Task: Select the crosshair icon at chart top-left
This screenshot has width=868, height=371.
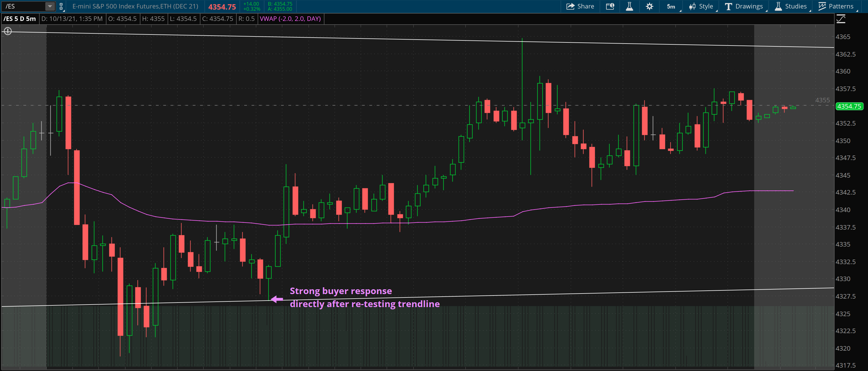Action: click(7, 31)
